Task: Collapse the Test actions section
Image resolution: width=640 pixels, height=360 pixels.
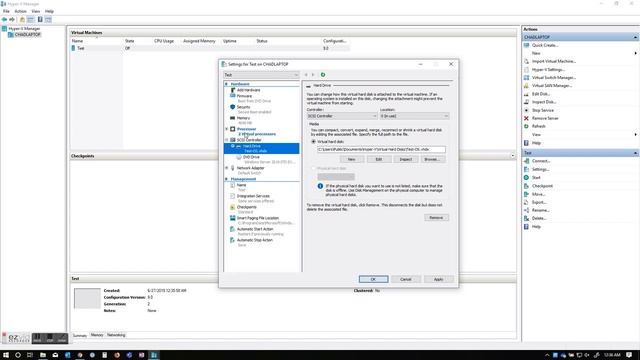Action: pos(635,153)
